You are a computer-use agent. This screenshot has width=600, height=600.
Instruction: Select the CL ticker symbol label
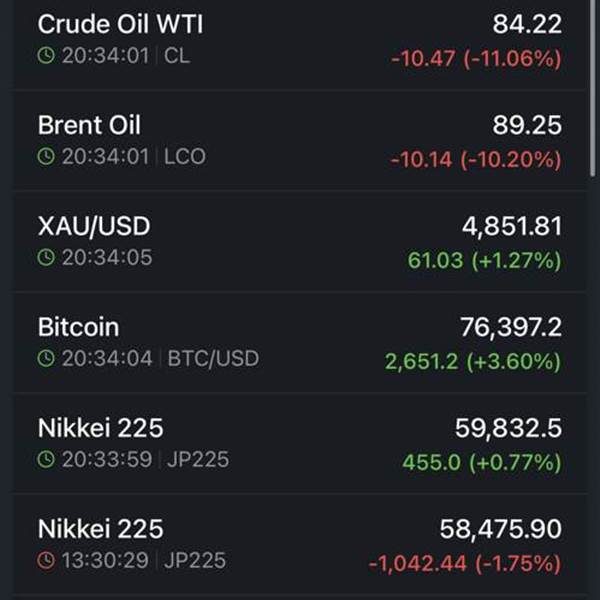pyautogui.click(x=177, y=56)
